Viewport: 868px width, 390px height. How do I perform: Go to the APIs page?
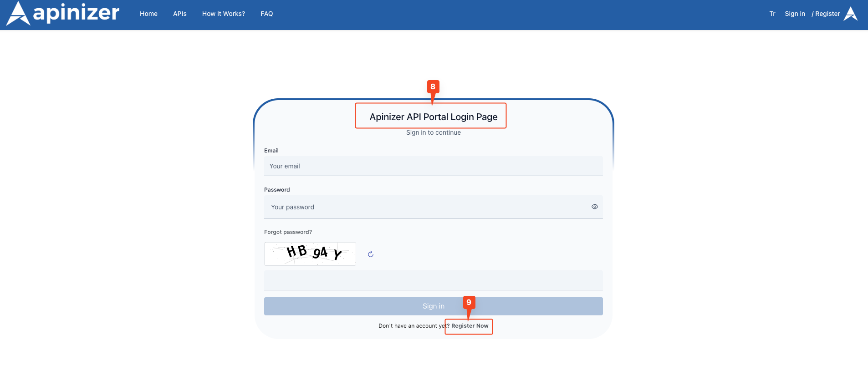180,14
